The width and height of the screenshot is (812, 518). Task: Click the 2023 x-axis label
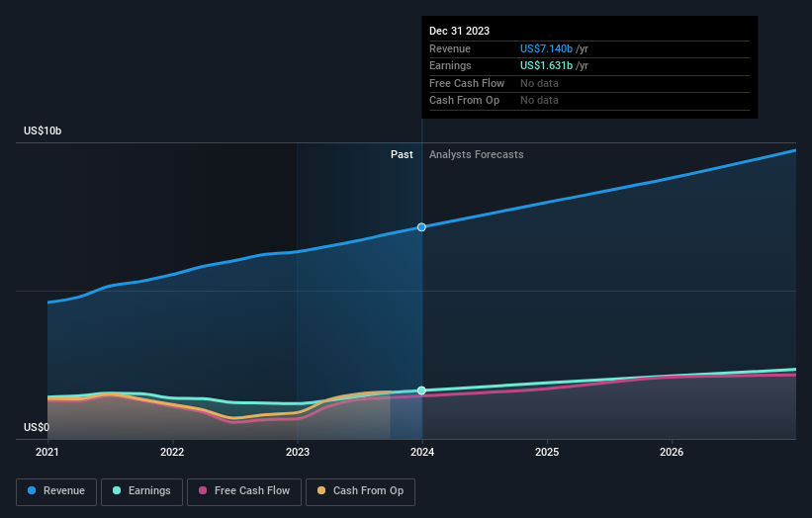pos(298,453)
